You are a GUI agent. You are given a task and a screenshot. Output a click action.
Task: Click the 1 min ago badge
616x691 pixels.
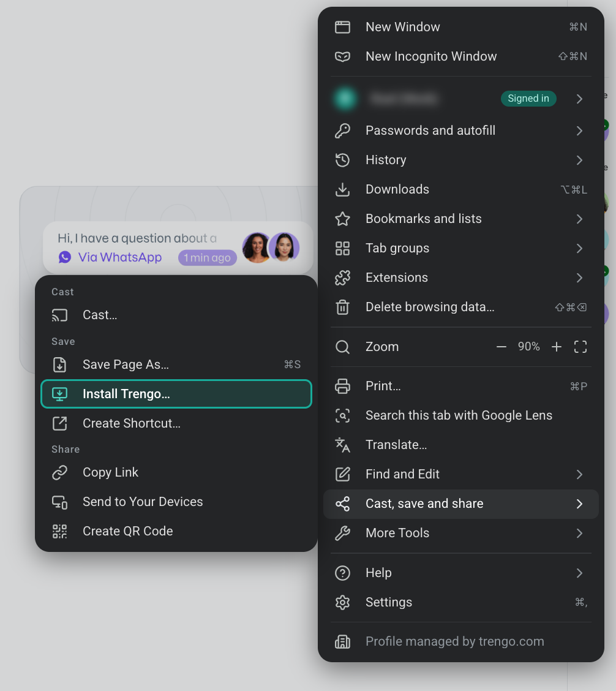[x=207, y=258]
